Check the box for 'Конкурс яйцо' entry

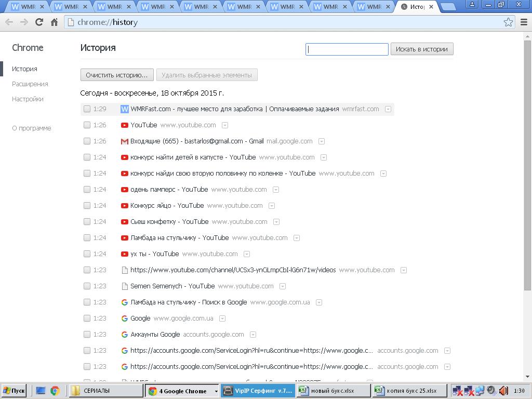[x=87, y=206]
